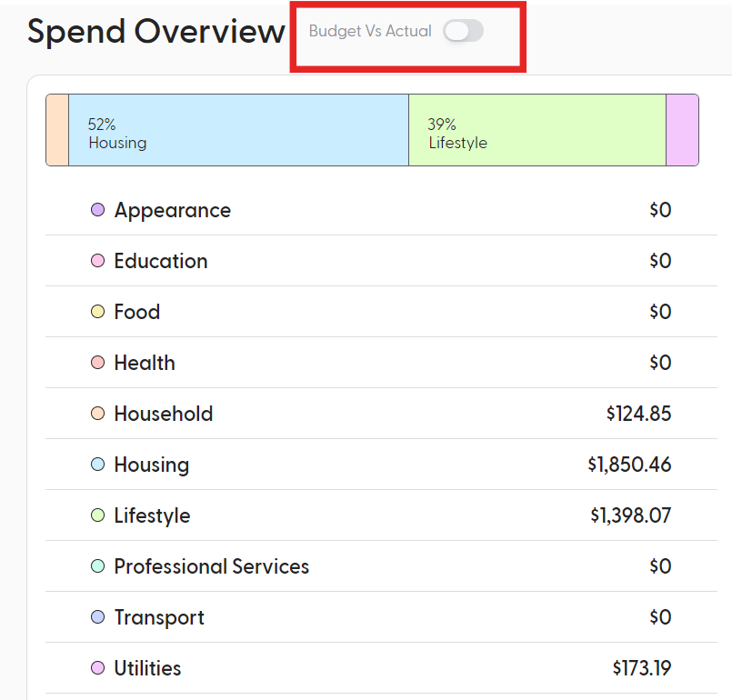Open the Appearance category row

(381, 210)
